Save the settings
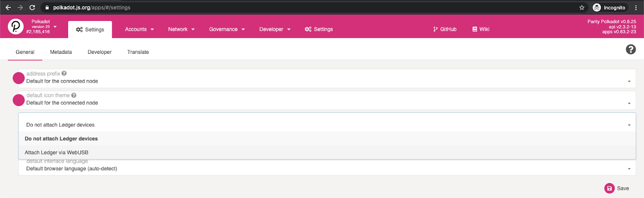Image resolution: width=644 pixels, height=198 pixels. [x=617, y=188]
